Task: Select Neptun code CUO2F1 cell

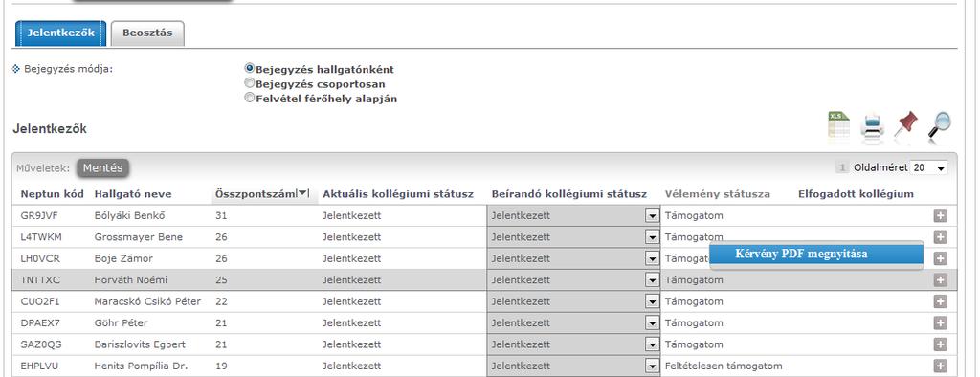Action: tap(39, 301)
